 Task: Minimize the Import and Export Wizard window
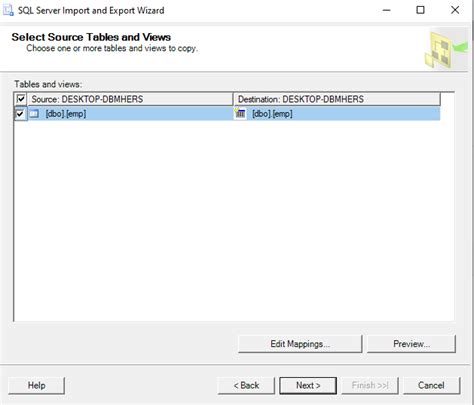[x=387, y=10]
